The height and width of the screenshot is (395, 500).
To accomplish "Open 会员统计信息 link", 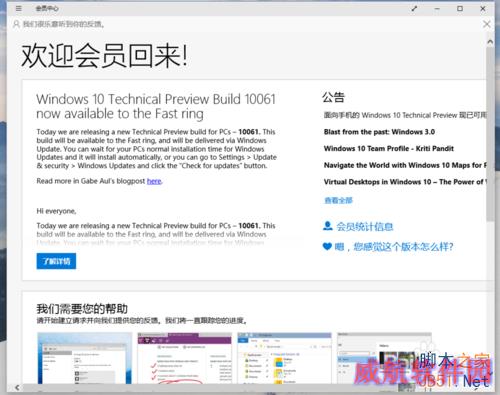I will 365,227.
